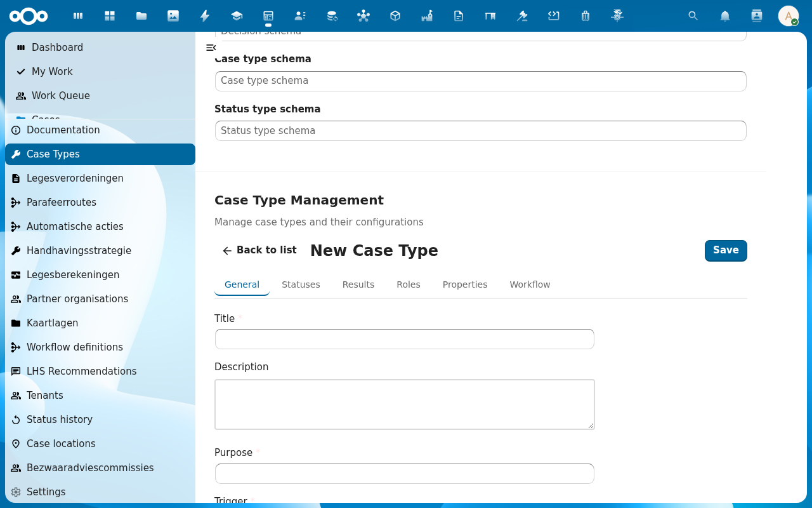Open the Photos app icon
The width and height of the screenshot is (812, 508).
click(173, 16)
